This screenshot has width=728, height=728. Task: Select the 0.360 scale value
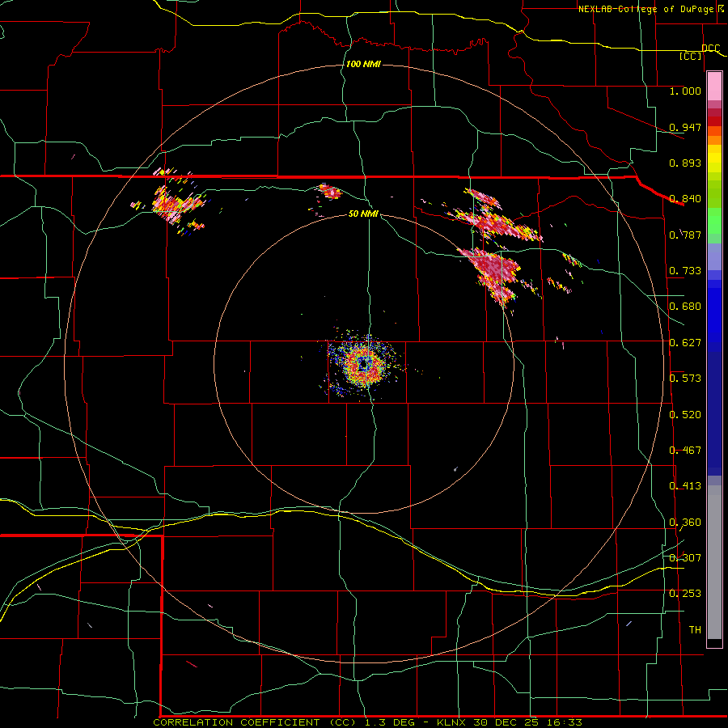coord(685,523)
